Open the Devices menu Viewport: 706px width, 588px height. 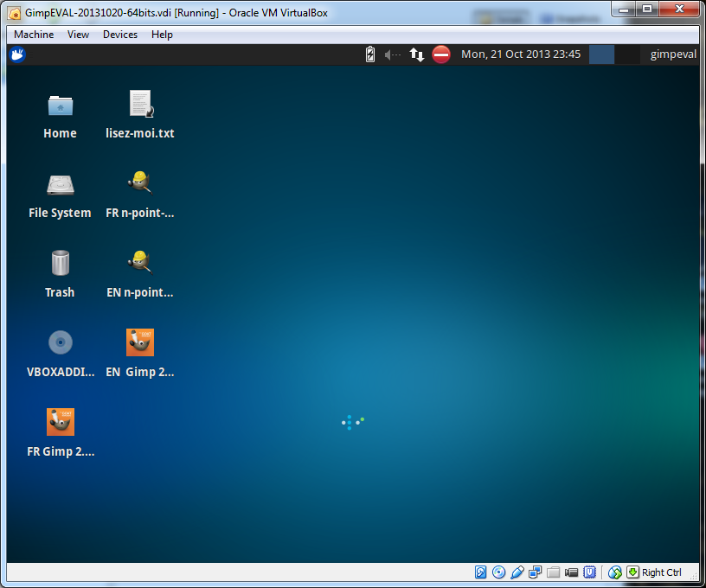click(x=119, y=35)
